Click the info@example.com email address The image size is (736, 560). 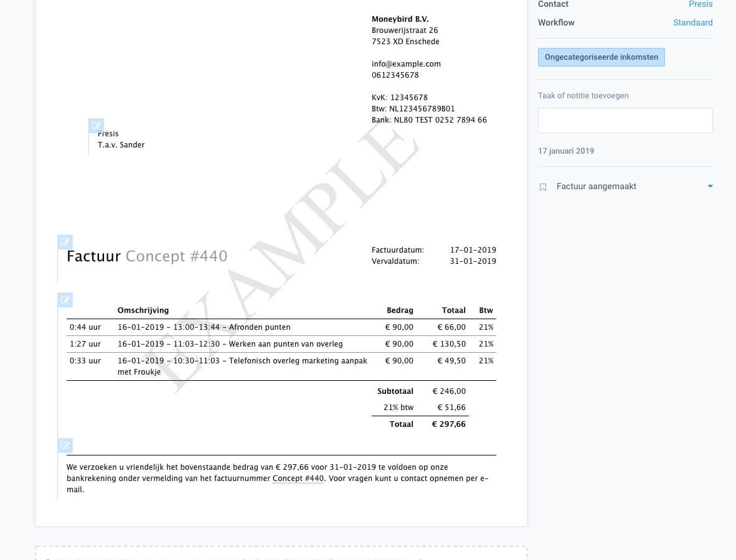[x=406, y=64]
